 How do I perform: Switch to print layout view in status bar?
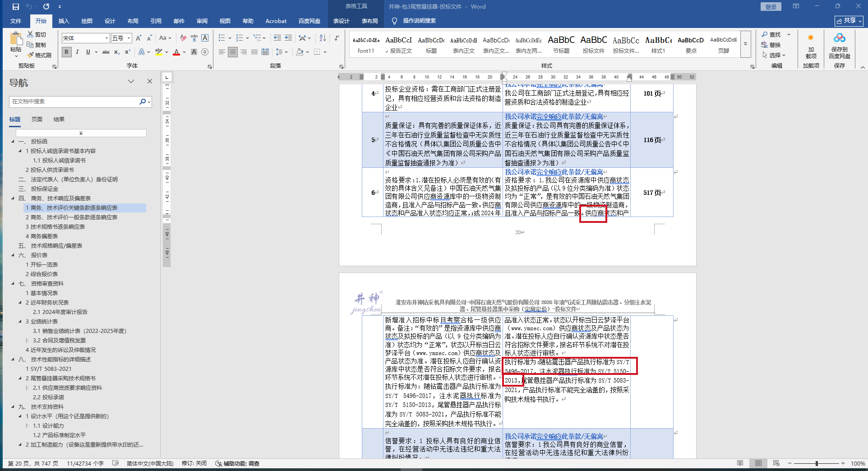click(758, 463)
